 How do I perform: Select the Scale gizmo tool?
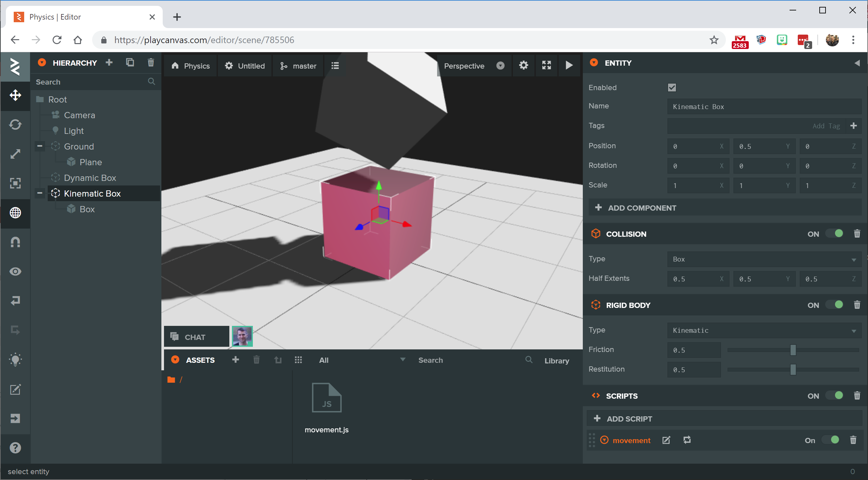click(15, 154)
